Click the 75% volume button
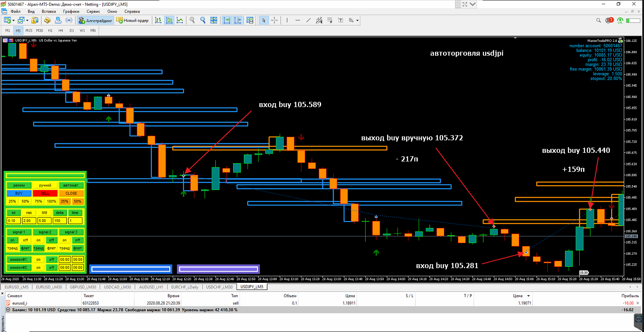 (39, 202)
